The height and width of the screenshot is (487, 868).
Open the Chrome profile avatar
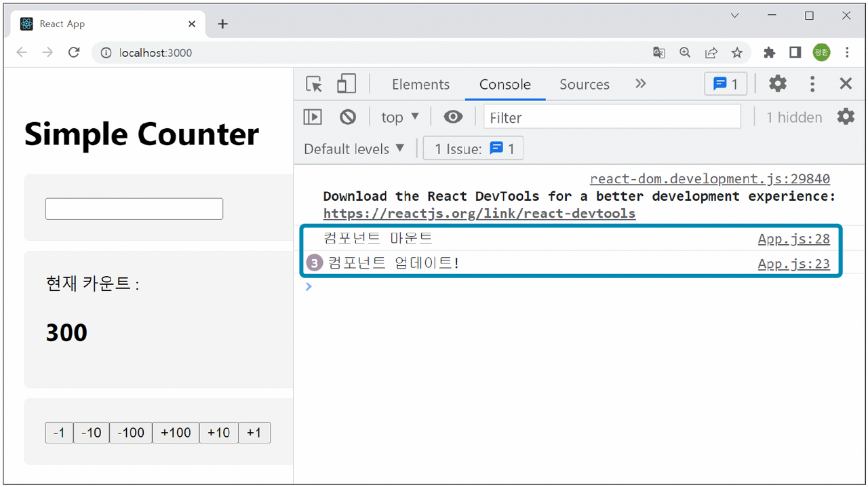(821, 52)
